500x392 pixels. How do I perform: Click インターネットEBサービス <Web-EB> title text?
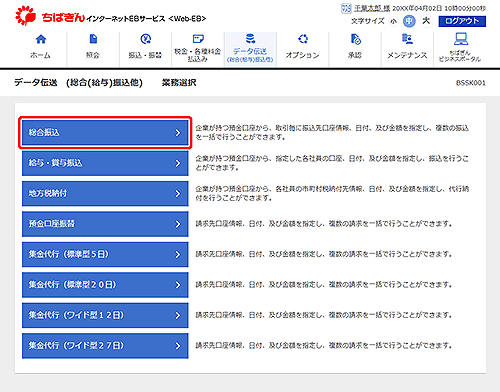point(146,19)
